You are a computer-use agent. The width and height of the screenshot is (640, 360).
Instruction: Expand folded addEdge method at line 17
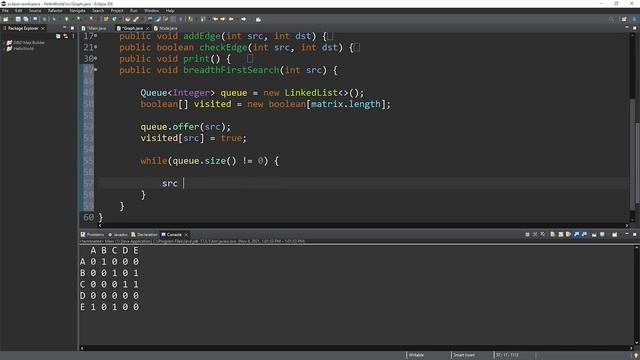click(96, 36)
